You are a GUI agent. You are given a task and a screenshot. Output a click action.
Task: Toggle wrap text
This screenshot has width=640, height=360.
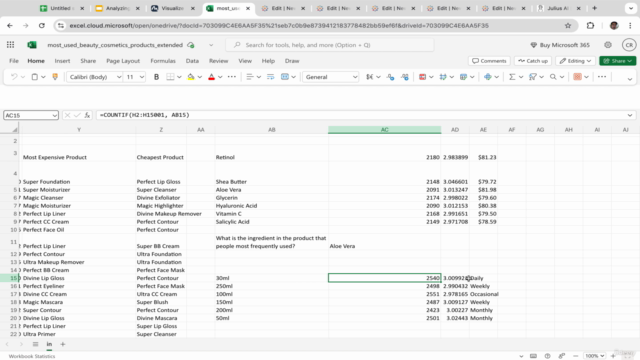[270, 77]
